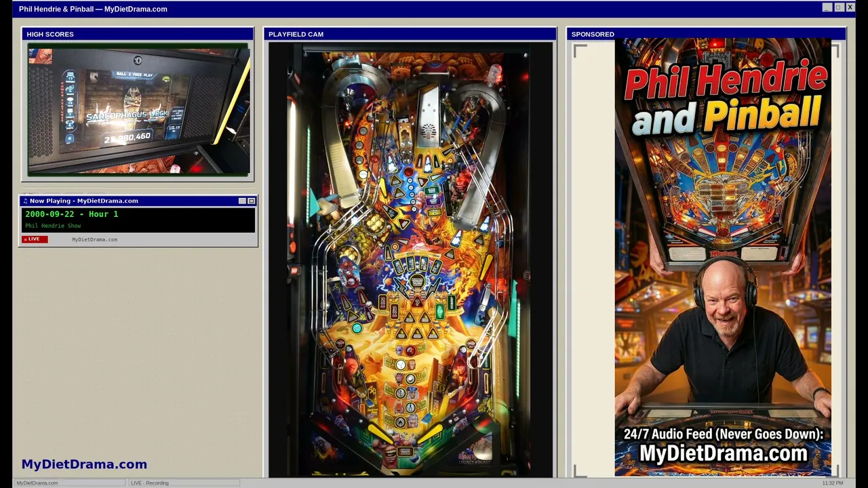Click the 11:32 PM clock in status bar

coord(833,483)
